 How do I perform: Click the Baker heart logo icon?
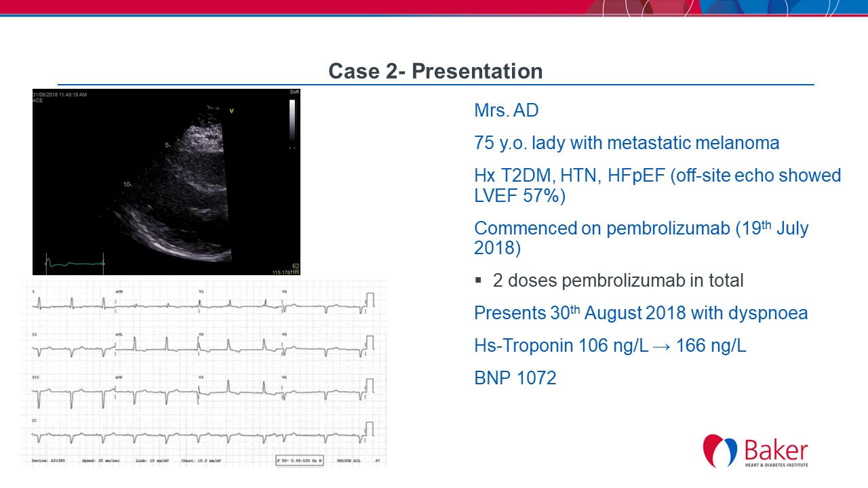720,451
